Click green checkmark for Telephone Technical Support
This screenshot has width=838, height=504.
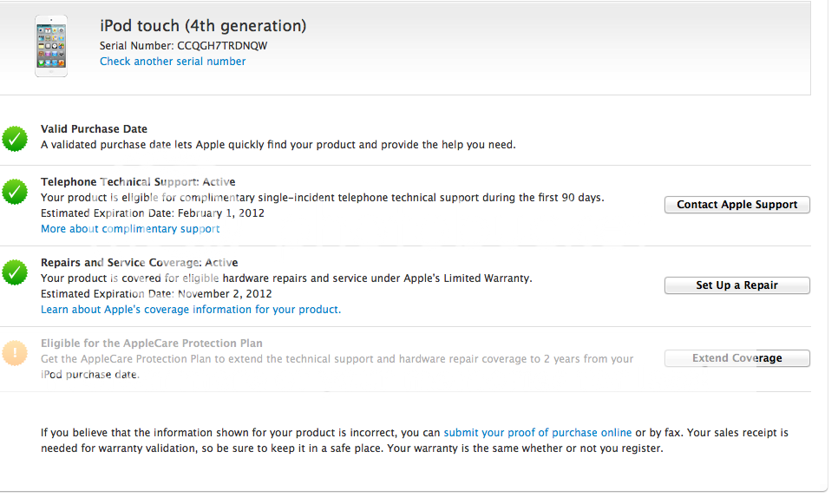point(15,192)
